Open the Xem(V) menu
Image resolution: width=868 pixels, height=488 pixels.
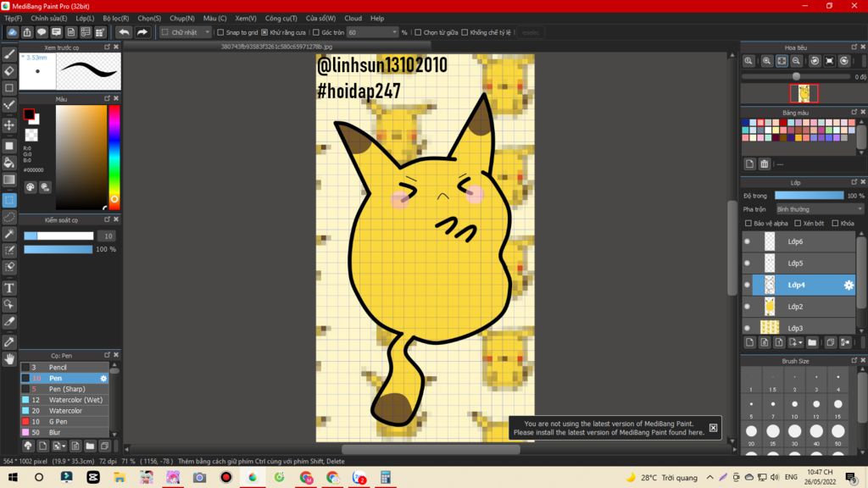tap(245, 19)
